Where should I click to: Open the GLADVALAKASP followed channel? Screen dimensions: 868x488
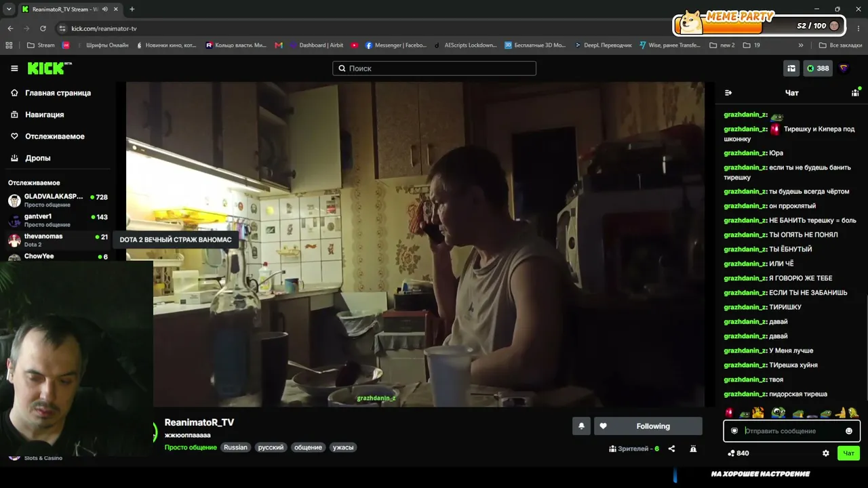(x=58, y=201)
